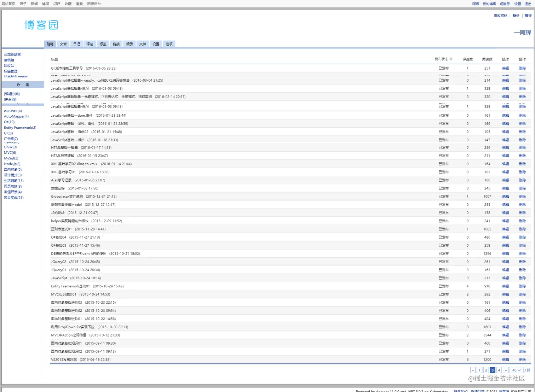Open 回收站 in sidebar
The height and width of the screenshot is (392, 535).
coord(9,66)
